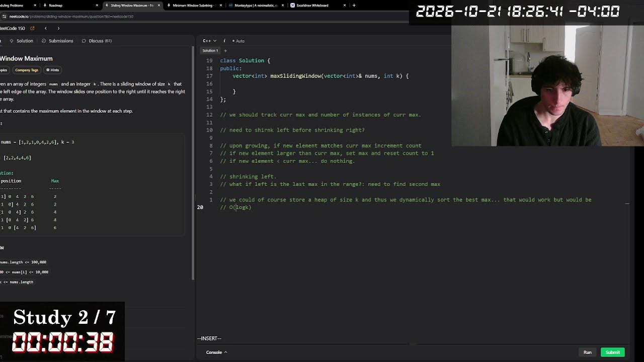644x362 pixels.
Task: Click the 'reset count to 1' comment line
Action: point(327,153)
